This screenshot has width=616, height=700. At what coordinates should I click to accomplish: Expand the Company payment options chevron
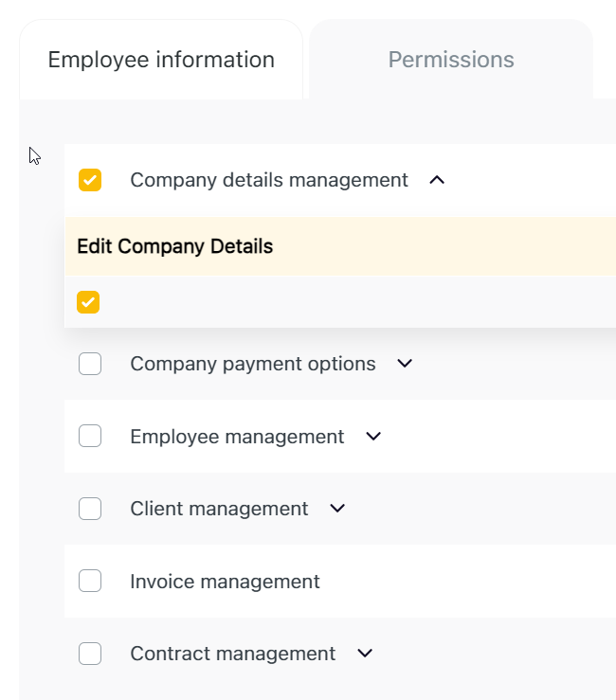point(405,364)
